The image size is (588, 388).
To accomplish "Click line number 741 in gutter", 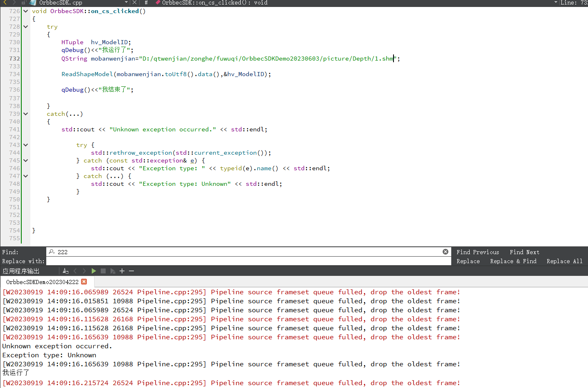I will (x=14, y=129).
